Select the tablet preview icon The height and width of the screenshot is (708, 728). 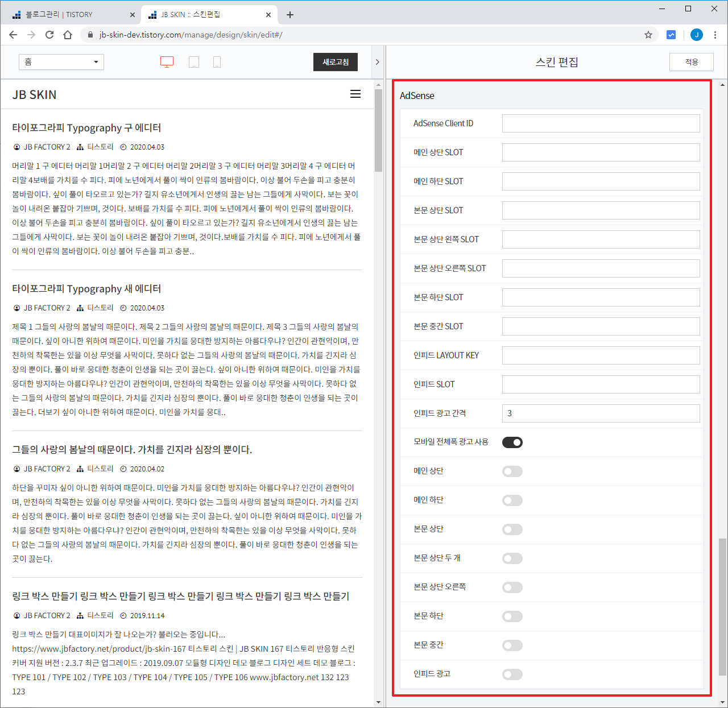[194, 62]
